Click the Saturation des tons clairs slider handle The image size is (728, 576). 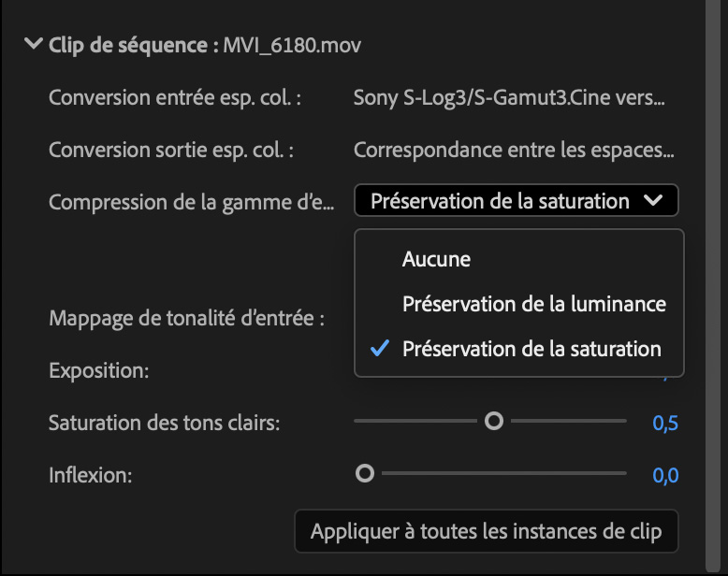pyautogui.click(x=494, y=422)
